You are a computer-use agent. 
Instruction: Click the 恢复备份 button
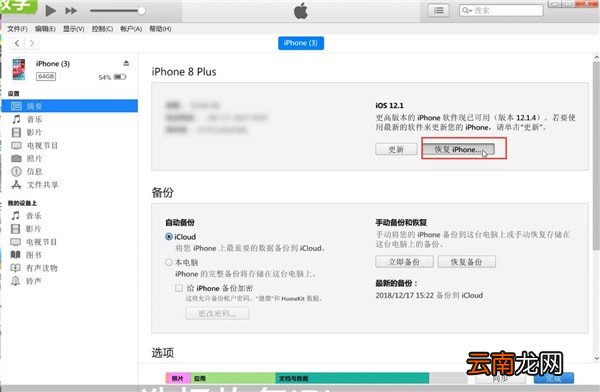[x=466, y=262]
